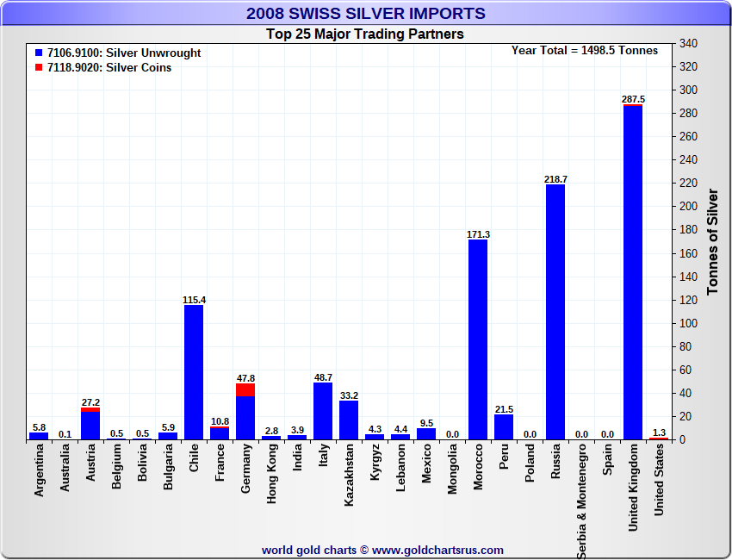
Task: Select the Kazakhstan bar
Action: [349, 420]
